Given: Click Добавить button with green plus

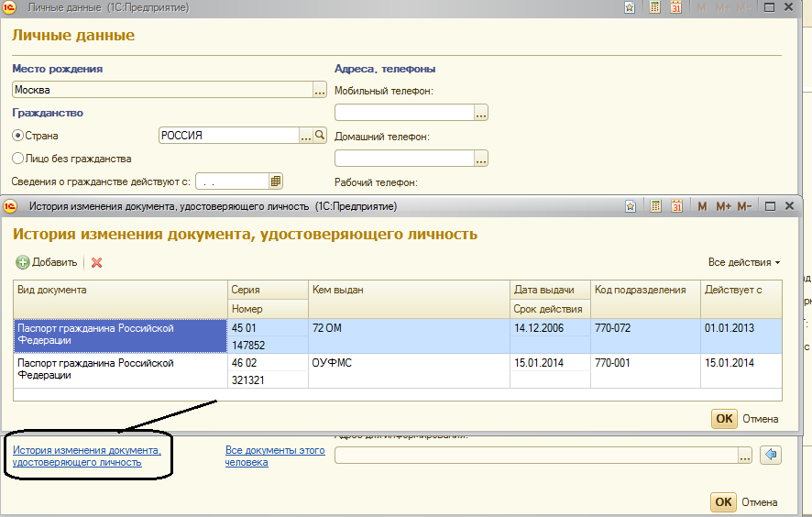Looking at the screenshot, I should pos(47,262).
